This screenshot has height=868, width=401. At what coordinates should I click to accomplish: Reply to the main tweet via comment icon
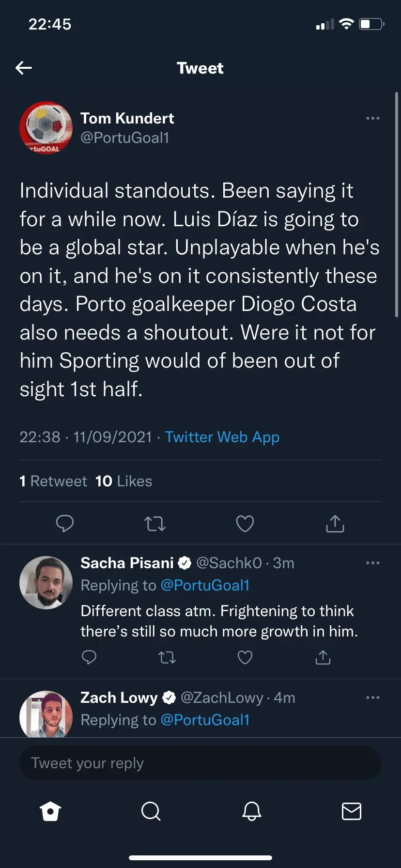coord(65,524)
